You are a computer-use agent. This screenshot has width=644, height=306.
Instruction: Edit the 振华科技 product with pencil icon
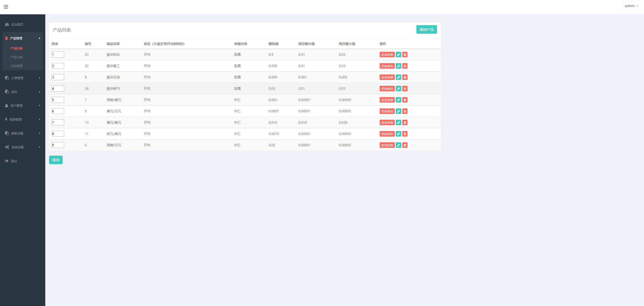398,55
